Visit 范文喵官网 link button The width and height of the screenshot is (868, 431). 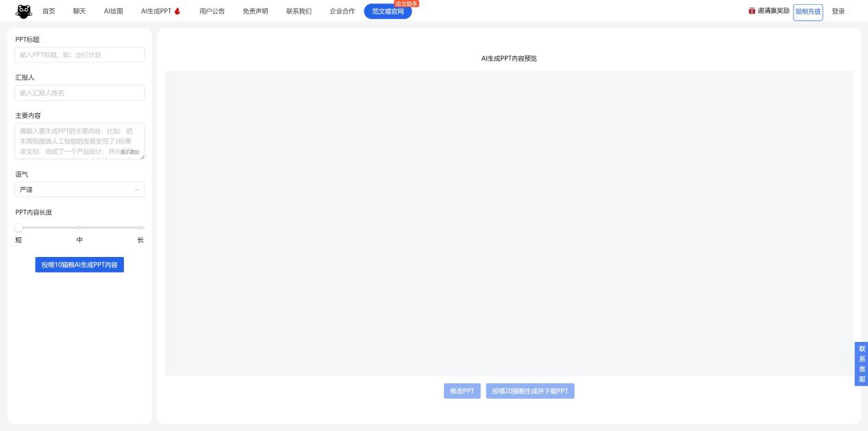click(388, 12)
